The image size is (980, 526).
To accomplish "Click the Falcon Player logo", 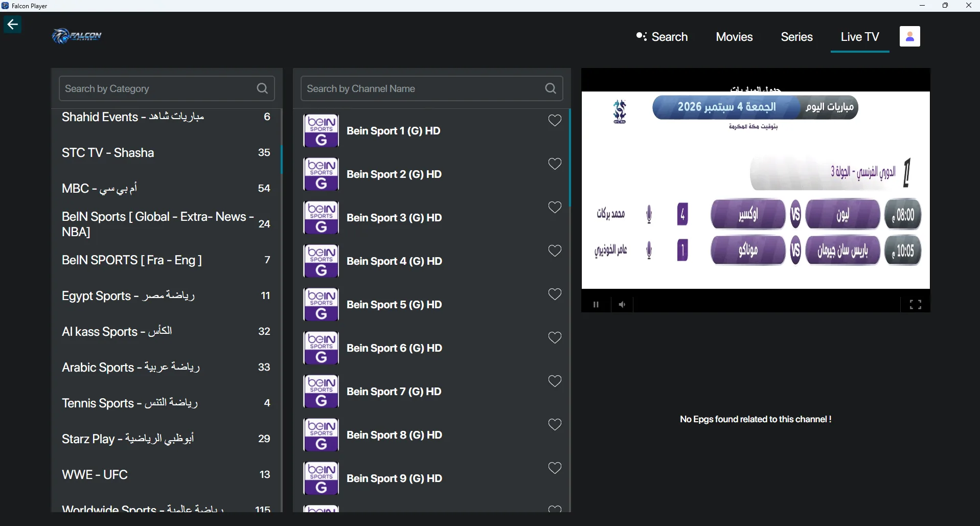I will pyautogui.click(x=77, y=36).
